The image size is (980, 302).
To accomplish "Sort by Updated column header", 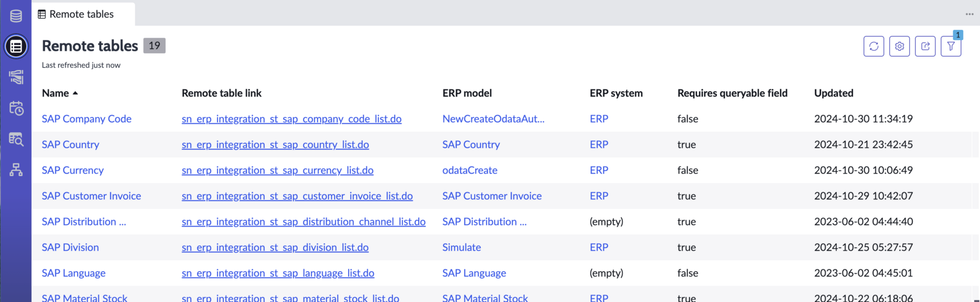I will point(833,93).
